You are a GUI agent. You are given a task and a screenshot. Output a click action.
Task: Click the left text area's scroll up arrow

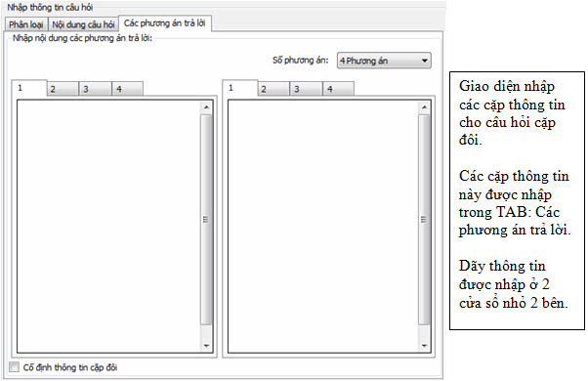tap(206, 107)
